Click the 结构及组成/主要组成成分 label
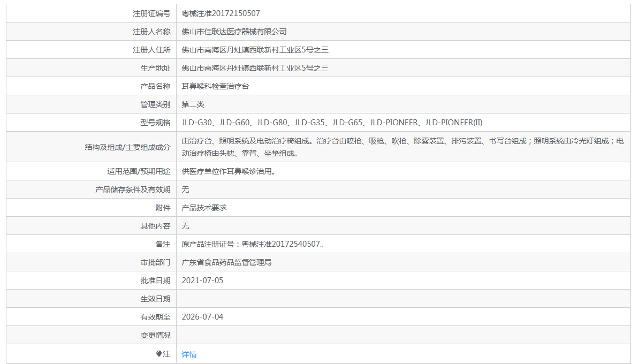The width and height of the screenshot is (638, 364). [x=127, y=147]
